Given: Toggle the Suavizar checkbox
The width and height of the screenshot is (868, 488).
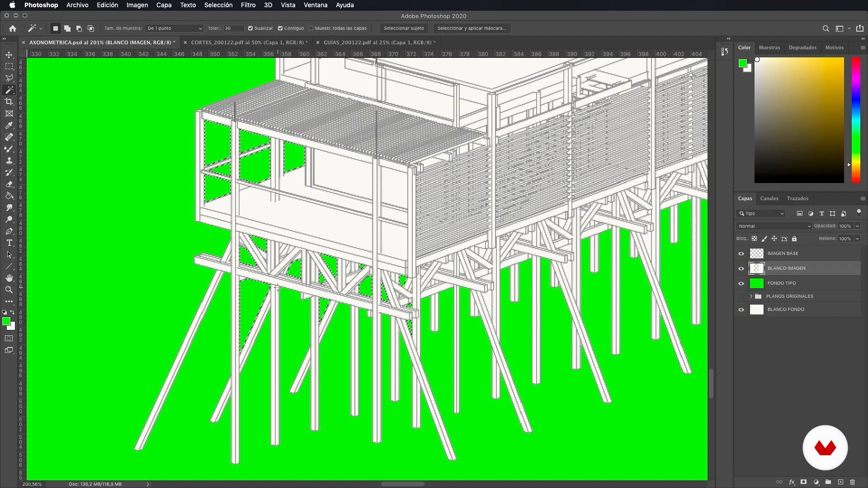Looking at the screenshot, I should (x=250, y=28).
